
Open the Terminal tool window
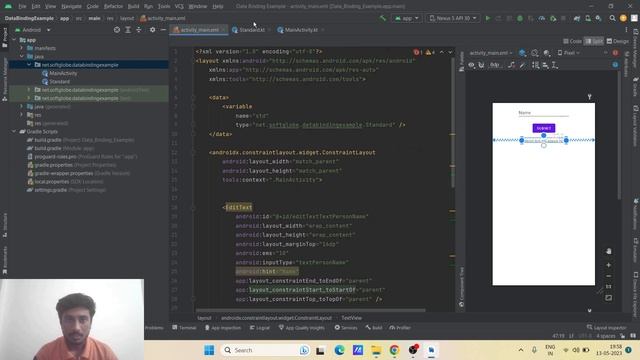184,328
